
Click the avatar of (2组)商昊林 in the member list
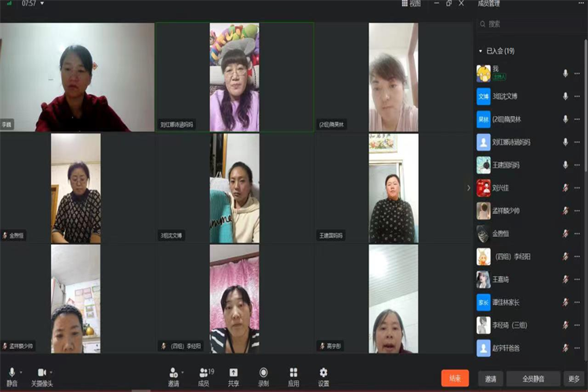tap(484, 119)
